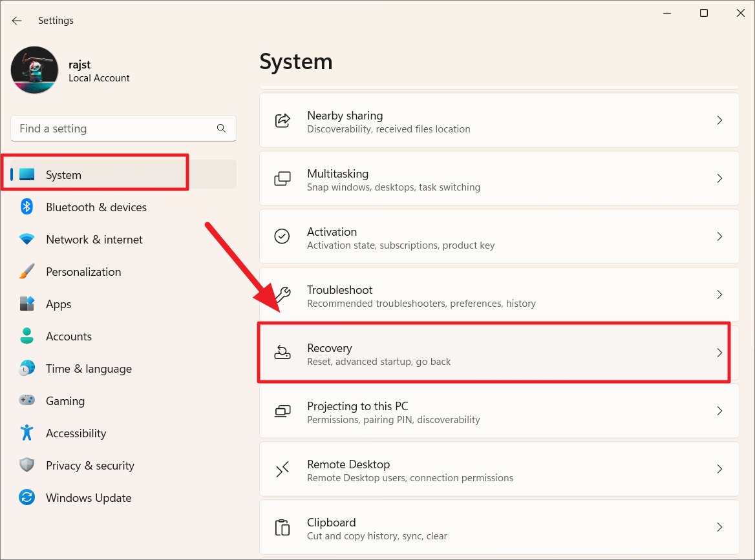Expand Nearby sharing with its chevron
Image resolution: width=755 pixels, height=560 pixels.
click(720, 120)
